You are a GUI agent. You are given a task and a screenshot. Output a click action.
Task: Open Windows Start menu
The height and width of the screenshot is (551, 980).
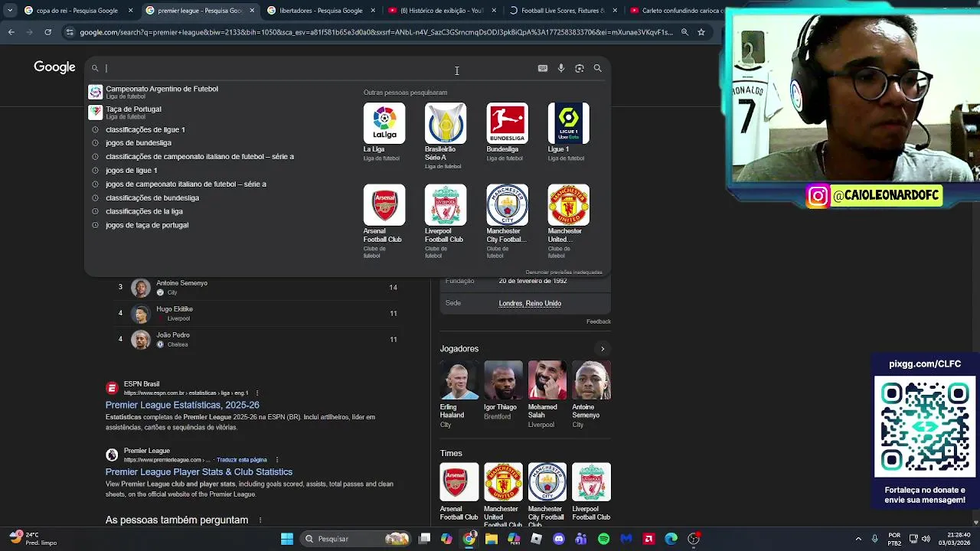pyautogui.click(x=287, y=539)
